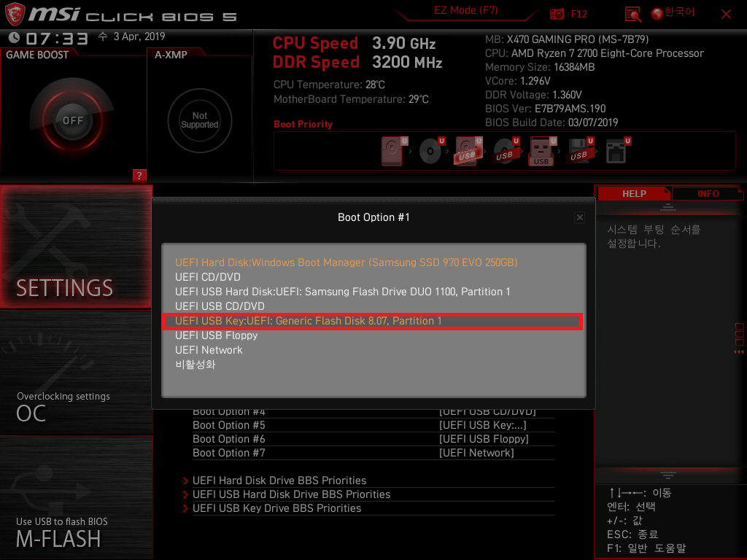Click the date 3 Apr, 2019
Image resolution: width=747 pixels, height=560 pixels.
[139, 36]
